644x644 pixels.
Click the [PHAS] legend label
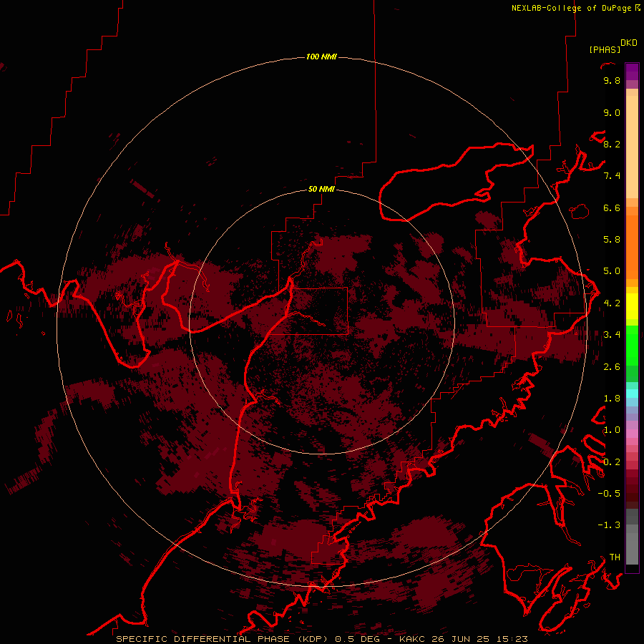pyautogui.click(x=605, y=49)
